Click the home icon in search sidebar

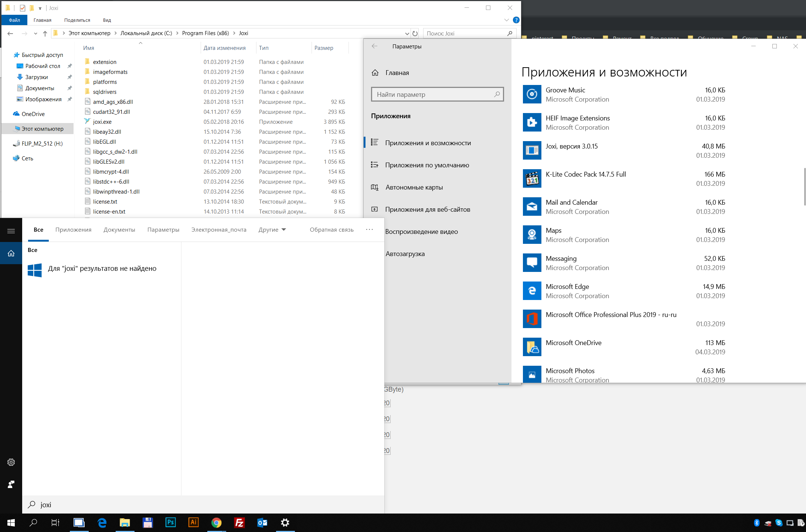click(x=11, y=253)
